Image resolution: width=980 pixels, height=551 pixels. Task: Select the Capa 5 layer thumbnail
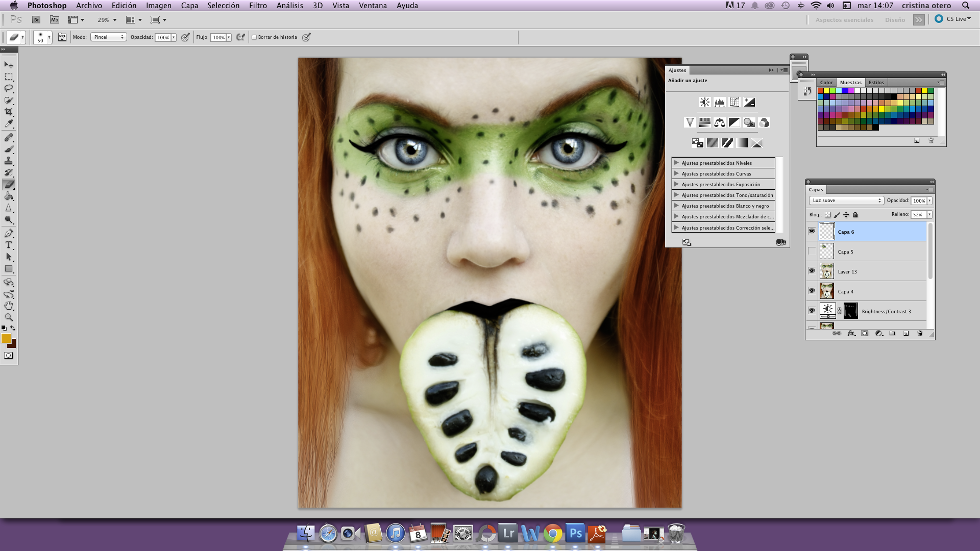pos(826,251)
